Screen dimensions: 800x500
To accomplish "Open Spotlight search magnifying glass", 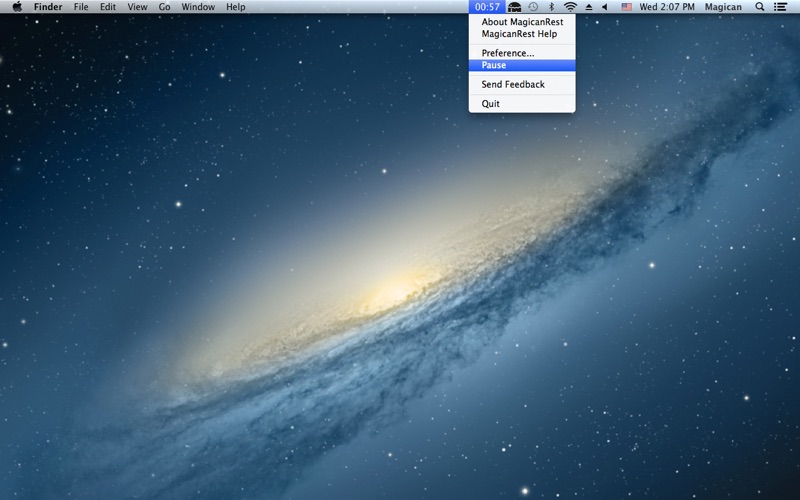I will pos(759,7).
